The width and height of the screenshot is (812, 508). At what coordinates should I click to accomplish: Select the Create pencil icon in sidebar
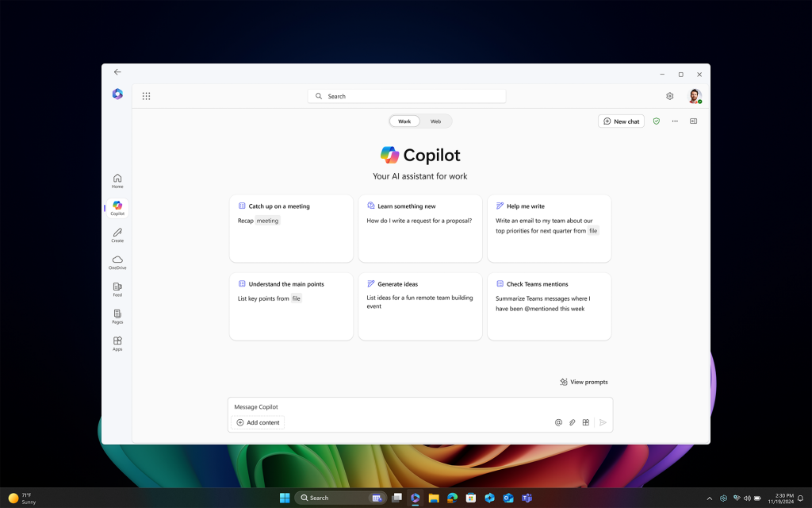pyautogui.click(x=117, y=234)
